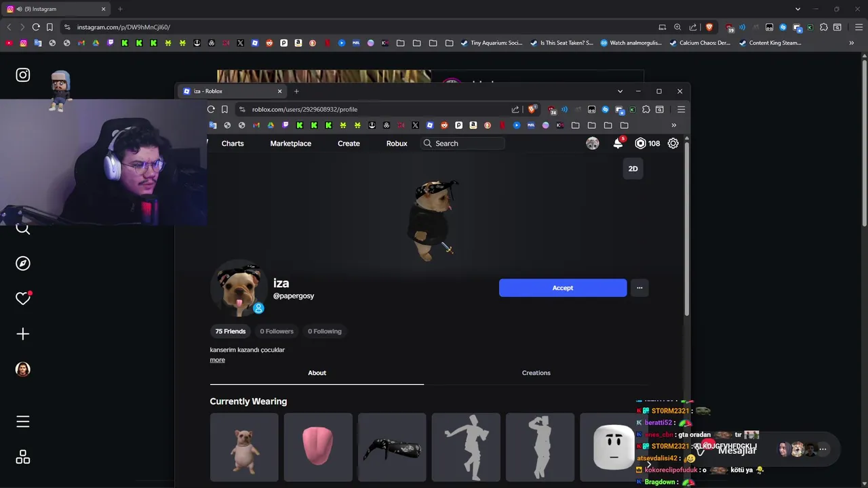Reload the Roblox profile page
This screenshot has width=868, height=488.
pyautogui.click(x=211, y=109)
